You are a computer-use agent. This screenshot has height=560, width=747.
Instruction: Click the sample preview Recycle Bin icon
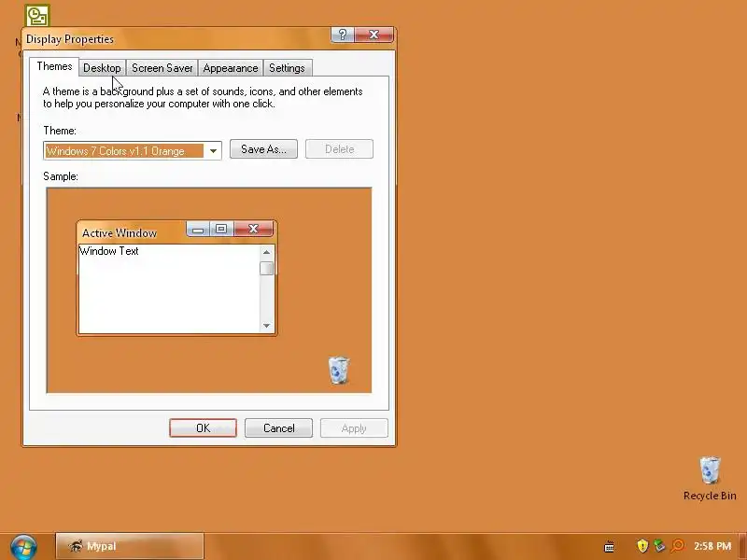click(x=339, y=370)
